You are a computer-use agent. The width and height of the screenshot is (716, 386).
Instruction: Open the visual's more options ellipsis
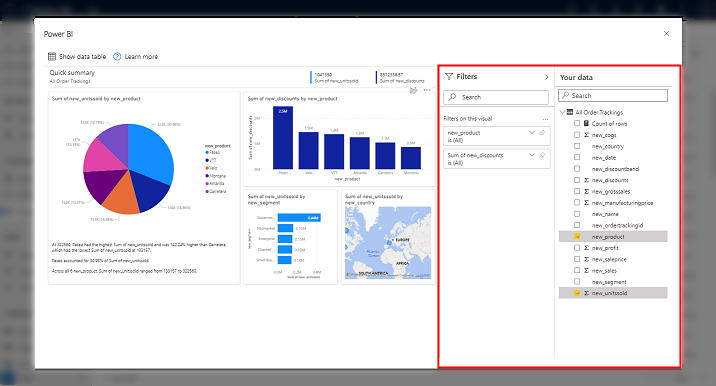pyautogui.click(x=427, y=90)
